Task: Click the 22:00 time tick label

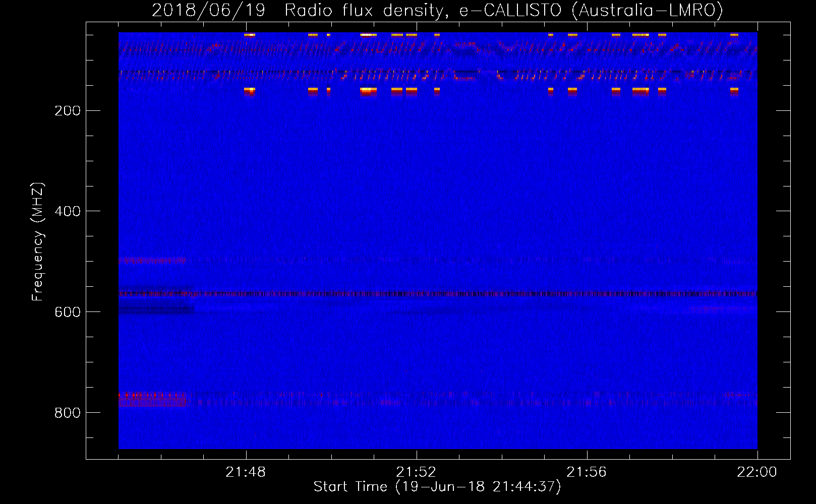Action: (757, 472)
